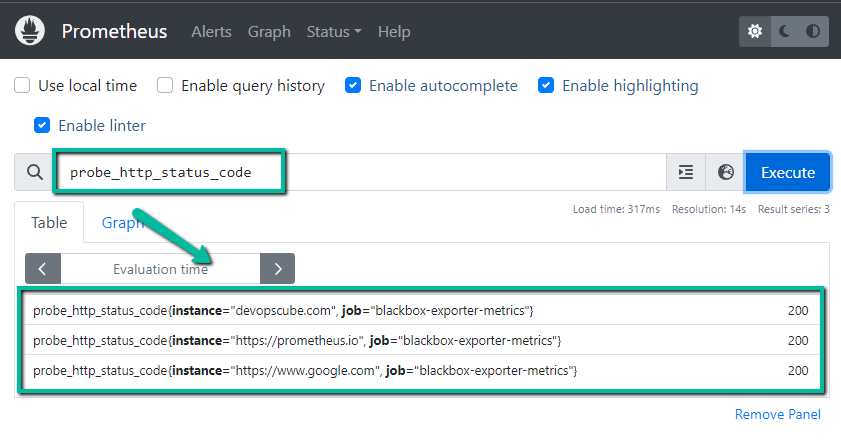This screenshot has height=448, width=841.
Task: Remove Panel link
Action: coord(777,414)
